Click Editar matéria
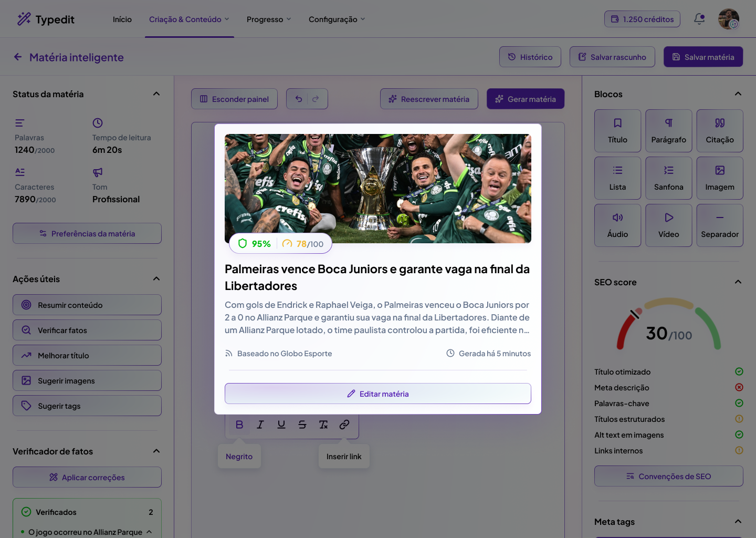Viewport: 756px width, 538px height. click(378, 394)
